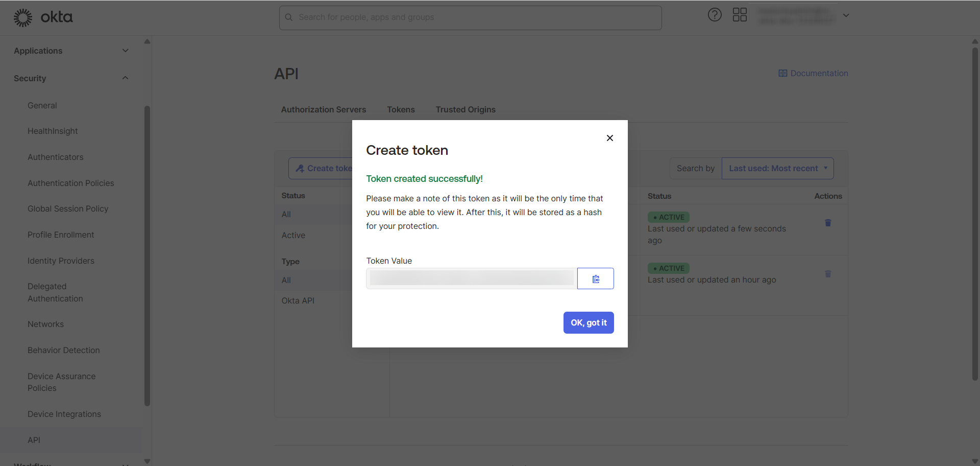980x466 pixels.
Task: Copy the token value to clipboard
Action: pyautogui.click(x=595, y=278)
